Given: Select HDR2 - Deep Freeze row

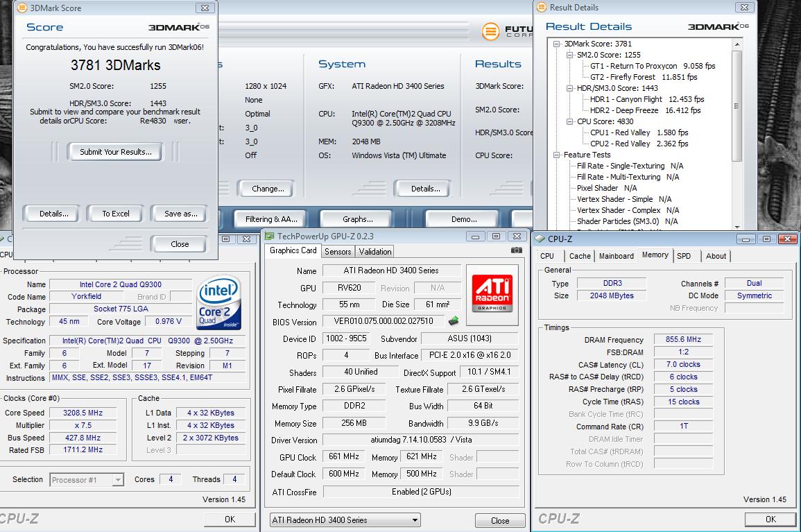Looking at the screenshot, I should 645,110.
